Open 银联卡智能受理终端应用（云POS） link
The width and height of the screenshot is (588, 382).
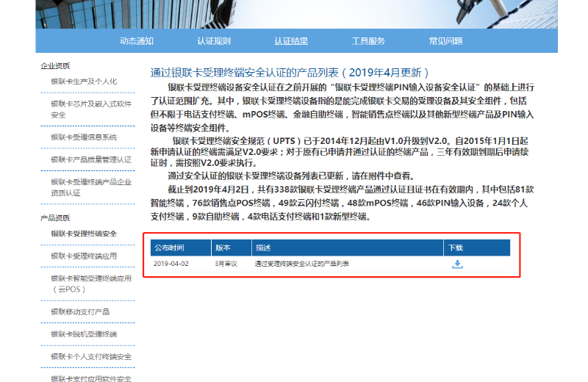tap(91, 284)
